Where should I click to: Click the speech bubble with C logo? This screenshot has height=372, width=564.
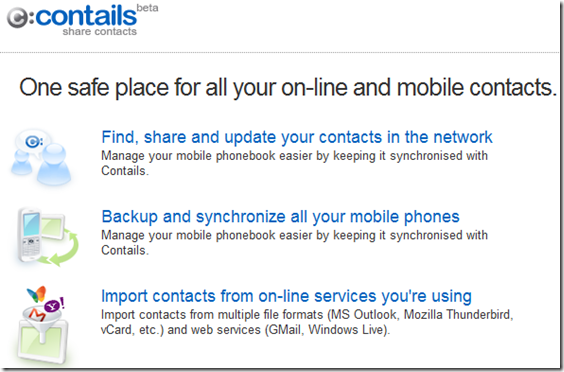(33, 142)
